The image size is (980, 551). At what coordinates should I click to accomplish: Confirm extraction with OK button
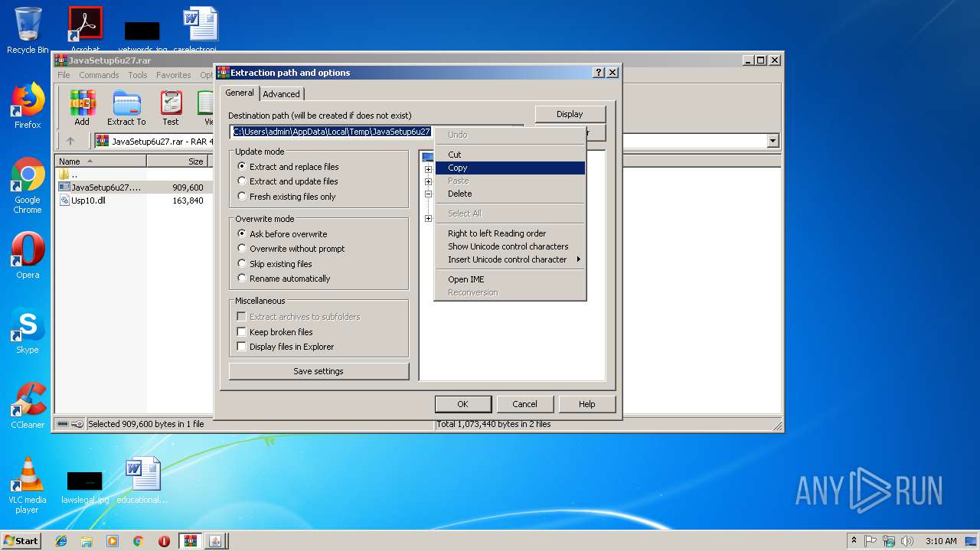click(462, 404)
